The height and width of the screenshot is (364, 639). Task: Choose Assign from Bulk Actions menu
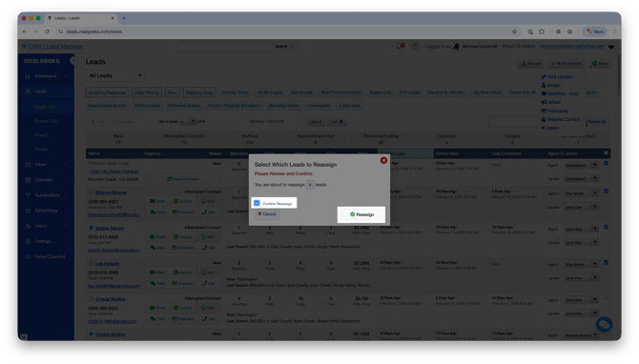point(550,85)
